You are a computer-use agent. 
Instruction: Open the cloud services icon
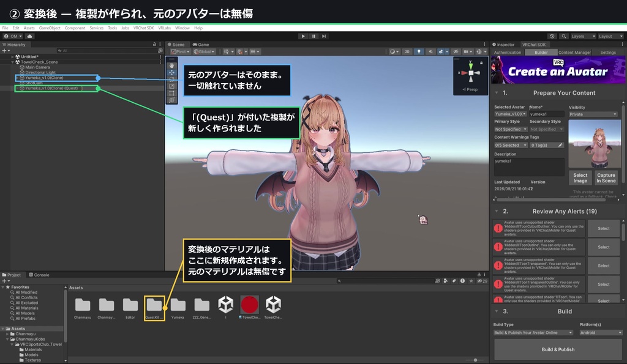[29, 36]
